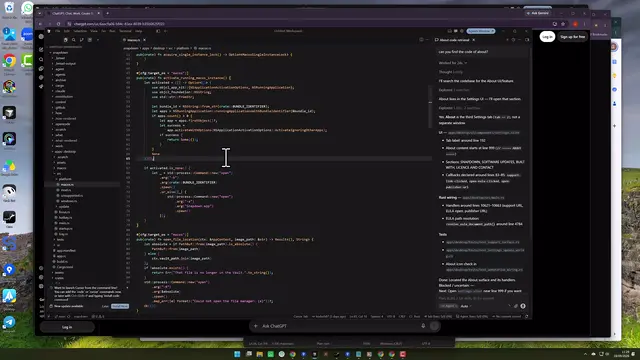The image size is (640, 360).
Task: Click the chat input field in Cursor
Action: [x=482, y=298]
